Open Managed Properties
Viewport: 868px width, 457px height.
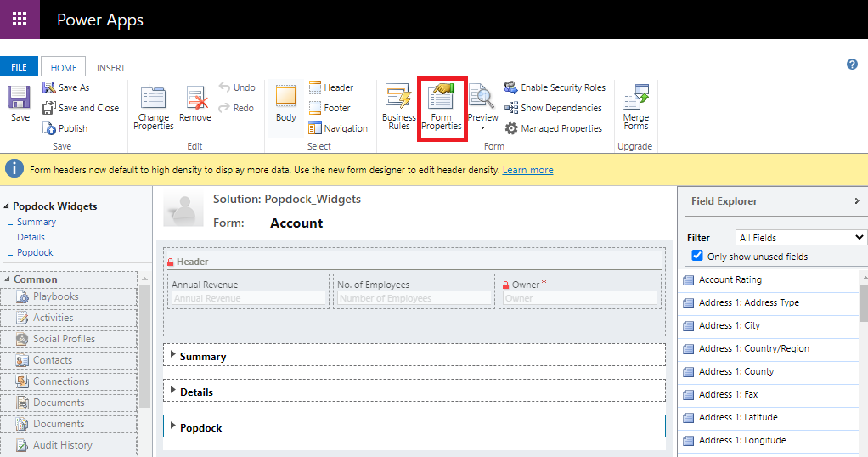pos(553,128)
